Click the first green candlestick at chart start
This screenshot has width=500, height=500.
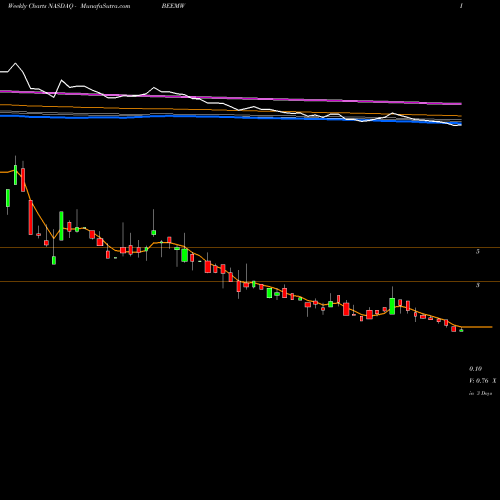(8, 198)
